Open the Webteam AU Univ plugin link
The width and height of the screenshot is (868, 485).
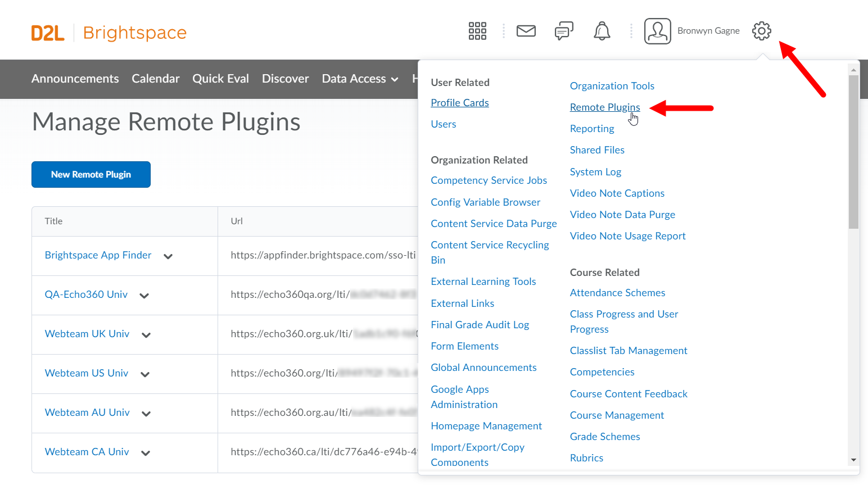(x=87, y=413)
